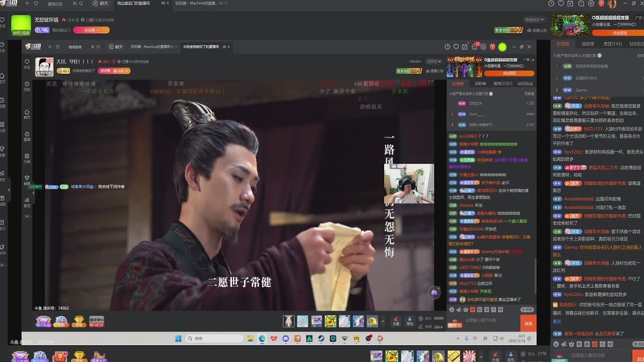644x362 pixels.
Task: Click settings gear in nested window's title bar
Action: [484, 47]
